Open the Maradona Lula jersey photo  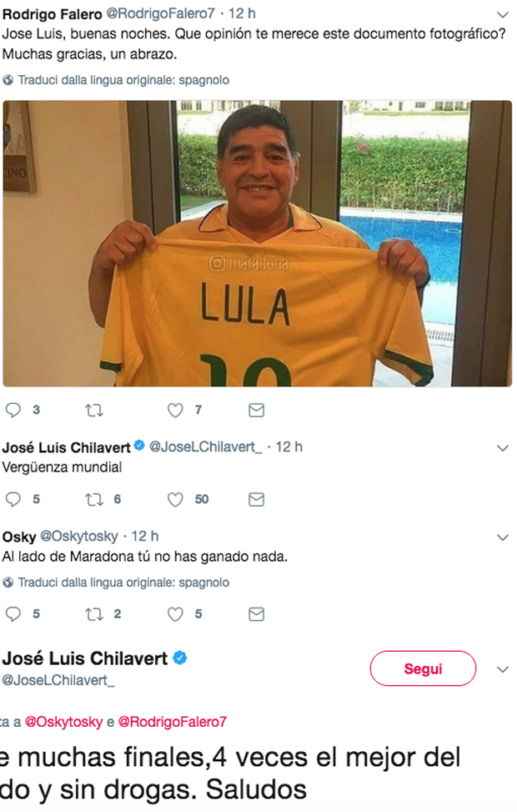coord(257,244)
